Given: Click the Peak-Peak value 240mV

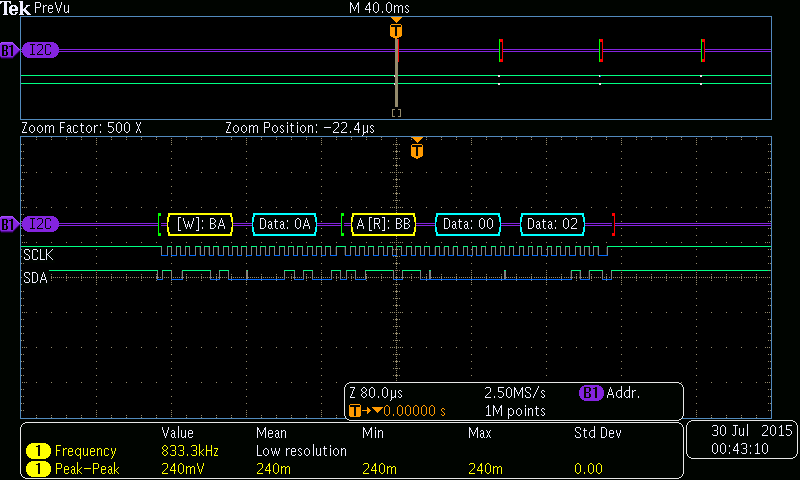Looking at the screenshot, I should tap(183, 469).
